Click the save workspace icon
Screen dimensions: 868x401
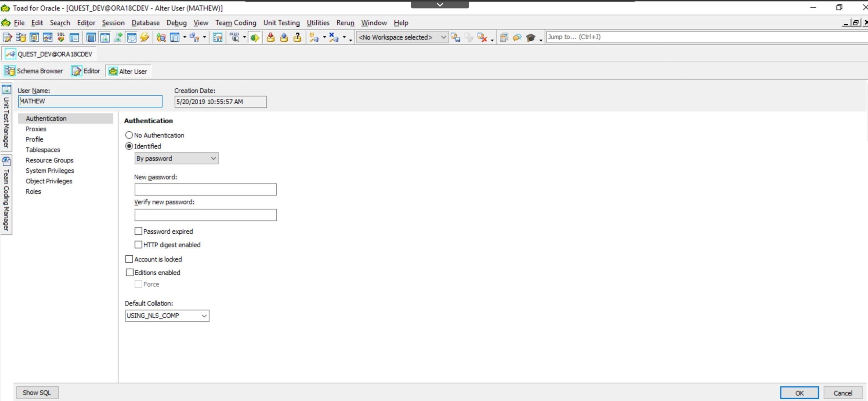(455, 37)
